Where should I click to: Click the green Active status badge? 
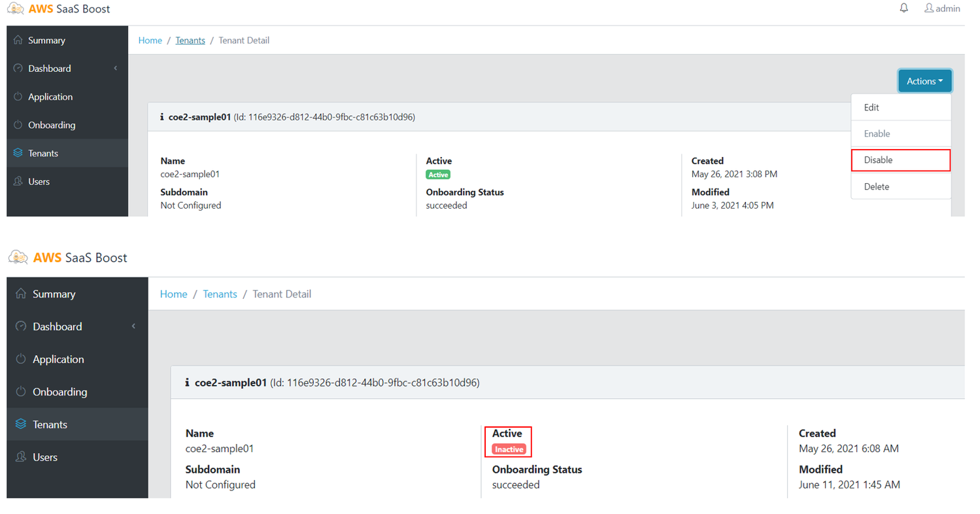438,175
